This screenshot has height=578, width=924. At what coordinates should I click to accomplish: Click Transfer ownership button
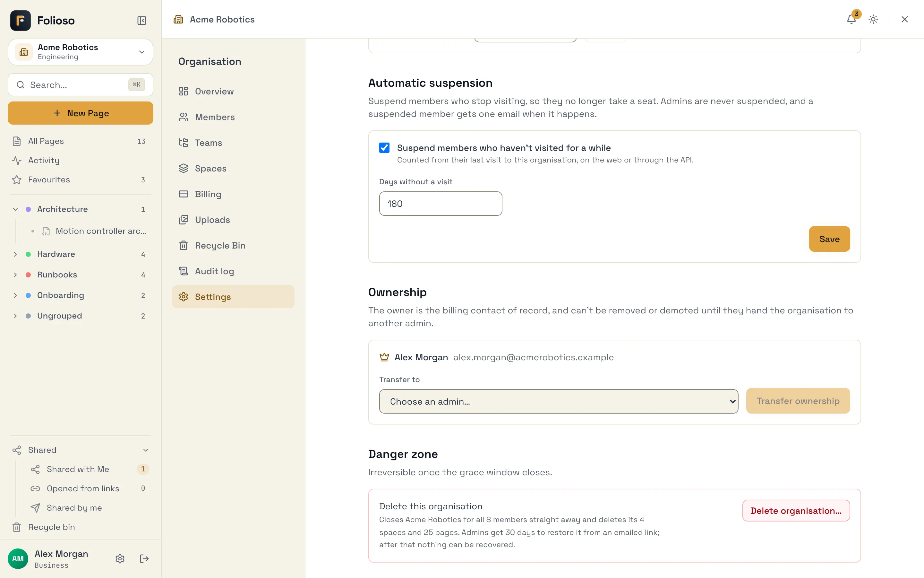798,401
